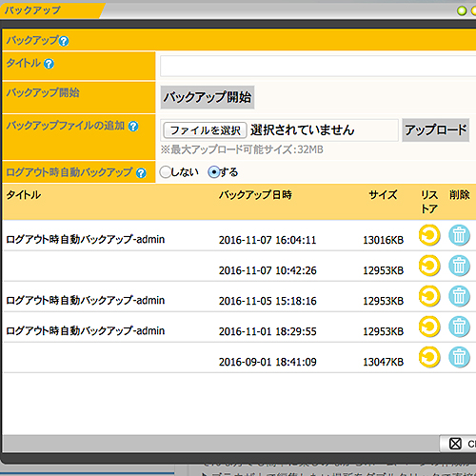The height and width of the screenshot is (476, 476).
Task: Click help icon next to ログアウト時自動バックアップ
Action: click(141, 173)
